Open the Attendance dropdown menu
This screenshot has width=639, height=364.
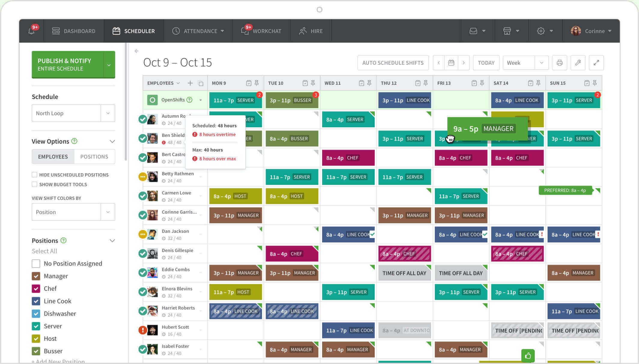pyautogui.click(x=200, y=31)
